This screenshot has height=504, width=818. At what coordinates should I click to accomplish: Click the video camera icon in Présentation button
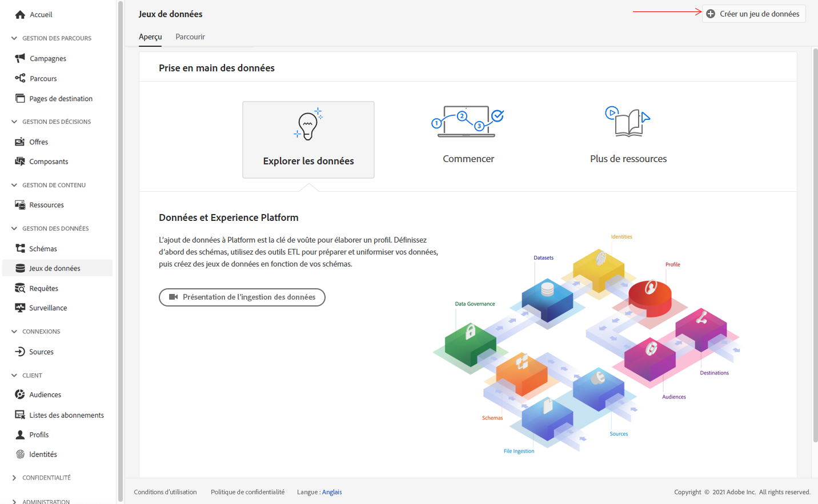pos(174,297)
